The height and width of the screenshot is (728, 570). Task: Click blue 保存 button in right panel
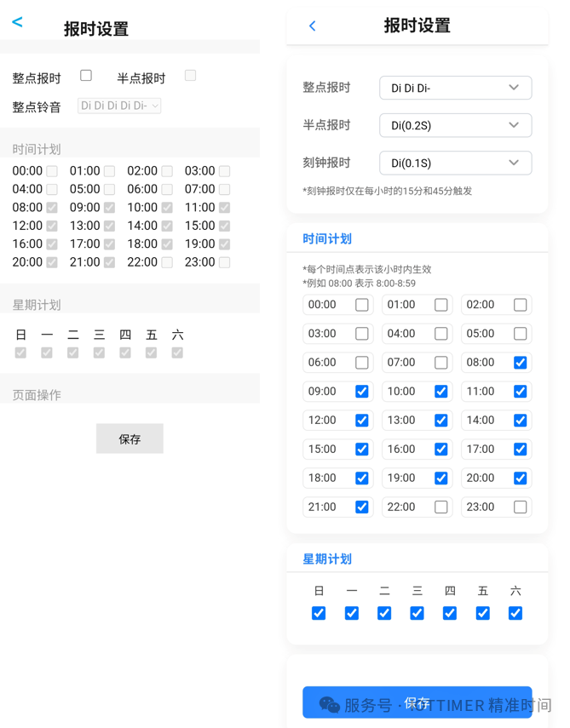[x=417, y=702]
